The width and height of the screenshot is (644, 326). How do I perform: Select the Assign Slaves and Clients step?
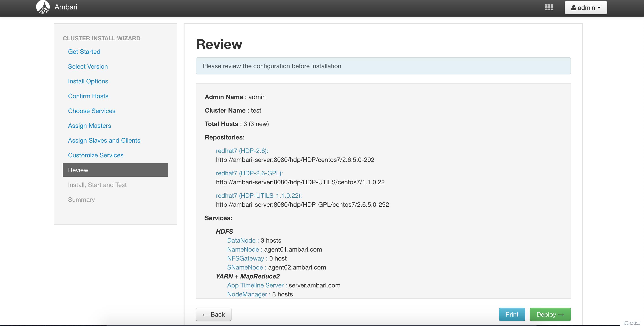[104, 140]
